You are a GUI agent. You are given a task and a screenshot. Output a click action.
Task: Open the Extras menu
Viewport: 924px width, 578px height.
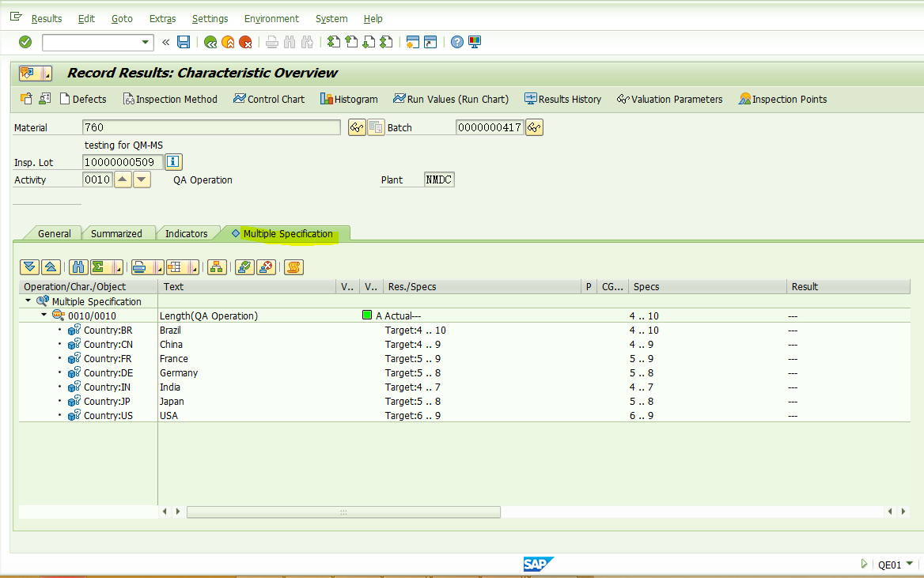(162, 18)
